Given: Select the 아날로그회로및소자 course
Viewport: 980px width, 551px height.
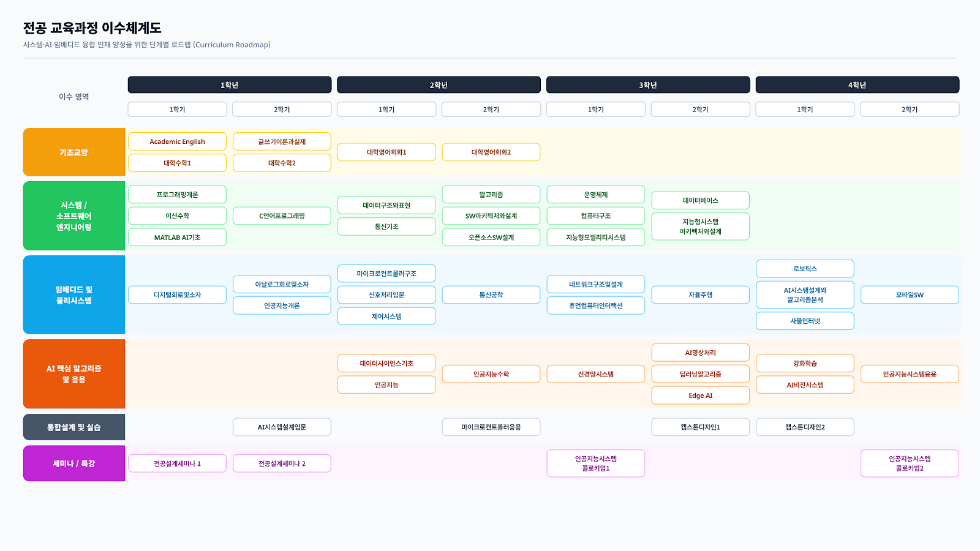Looking at the screenshot, I should pyautogui.click(x=282, y=284).
